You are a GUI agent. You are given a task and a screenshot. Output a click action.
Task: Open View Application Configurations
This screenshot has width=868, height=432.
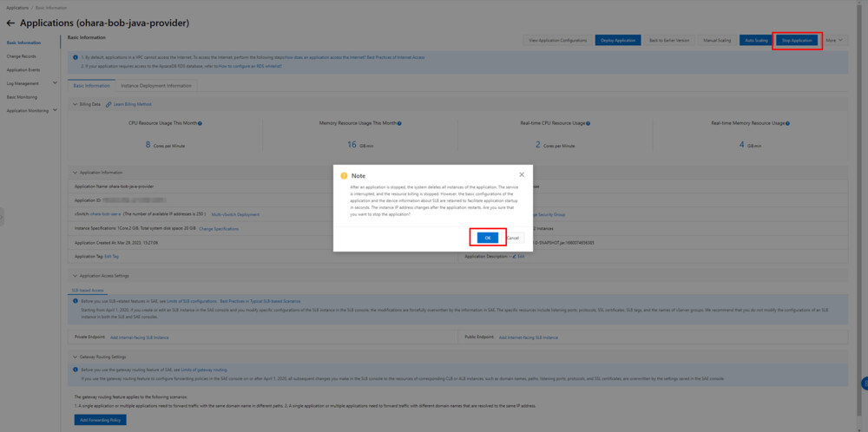coord(557,41)
